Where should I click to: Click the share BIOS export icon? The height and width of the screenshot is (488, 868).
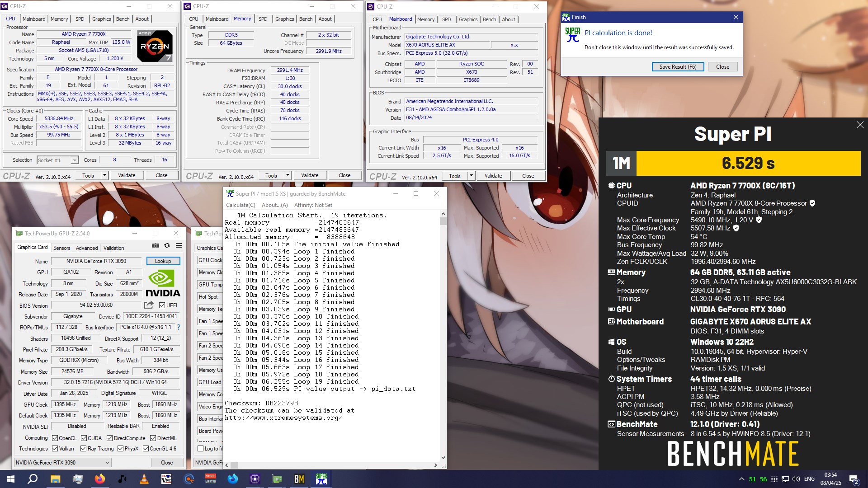coord(149,305)
